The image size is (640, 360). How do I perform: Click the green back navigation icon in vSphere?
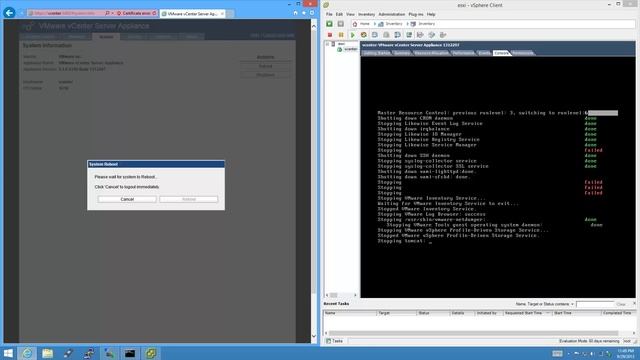pos(329,24)
